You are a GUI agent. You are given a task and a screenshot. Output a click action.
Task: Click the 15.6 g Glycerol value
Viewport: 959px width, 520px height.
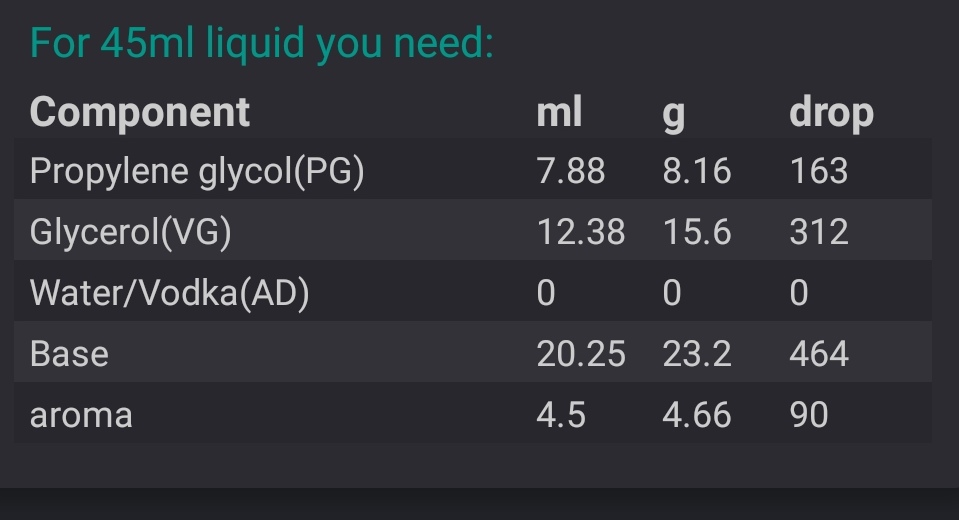click(697, 232)
